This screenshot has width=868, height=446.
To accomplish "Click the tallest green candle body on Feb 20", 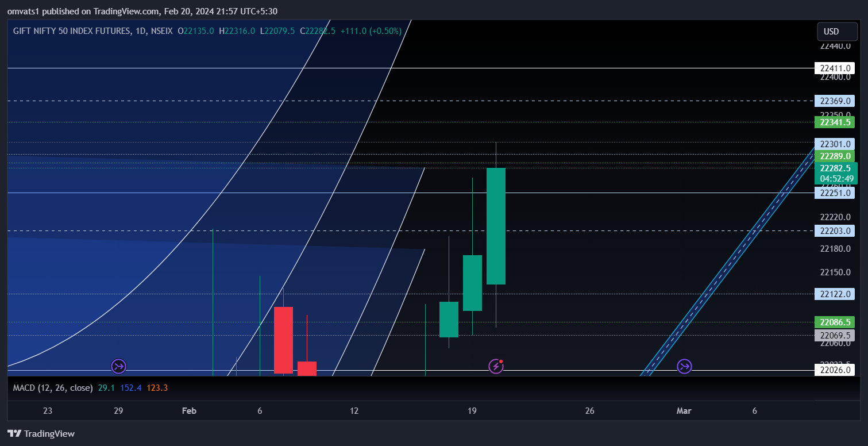I will pyautogui.click(x=496, y=226).
